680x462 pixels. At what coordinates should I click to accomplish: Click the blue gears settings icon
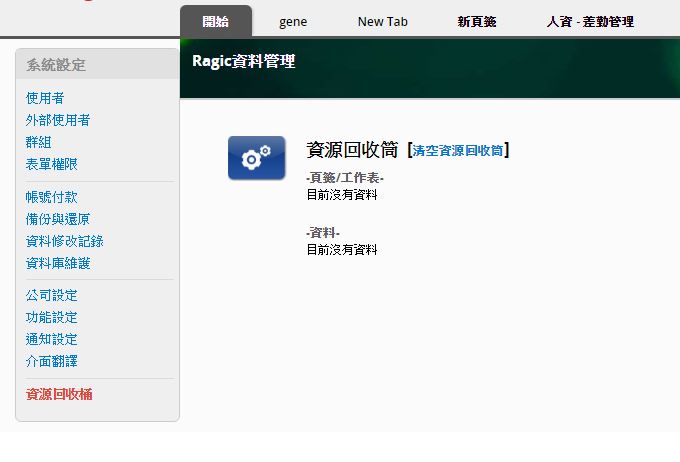pos(256,158)
